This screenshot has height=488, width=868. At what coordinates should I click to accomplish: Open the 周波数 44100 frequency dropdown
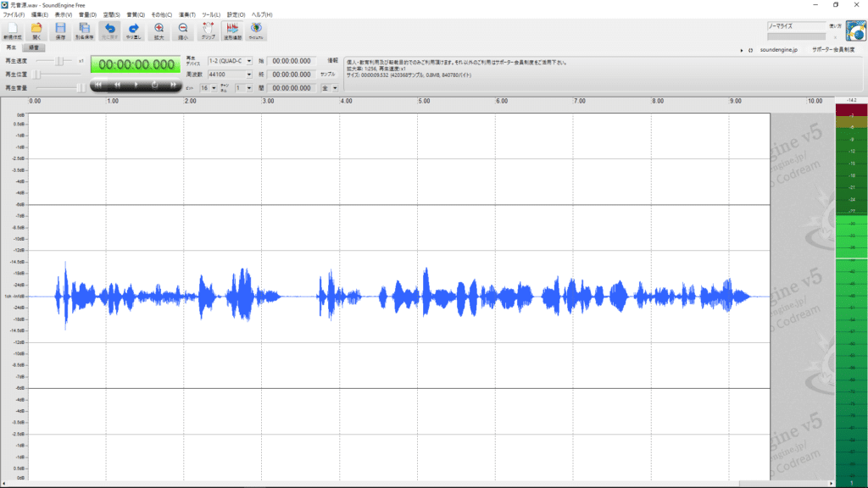click(248, 75)
